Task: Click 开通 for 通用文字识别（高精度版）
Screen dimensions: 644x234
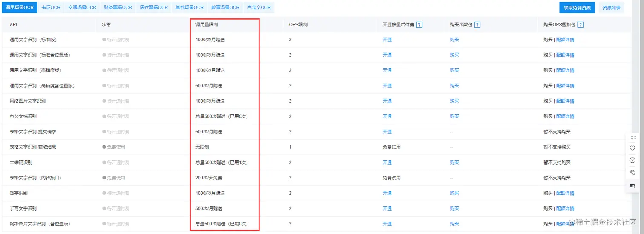Action: [x=387, y=70]
